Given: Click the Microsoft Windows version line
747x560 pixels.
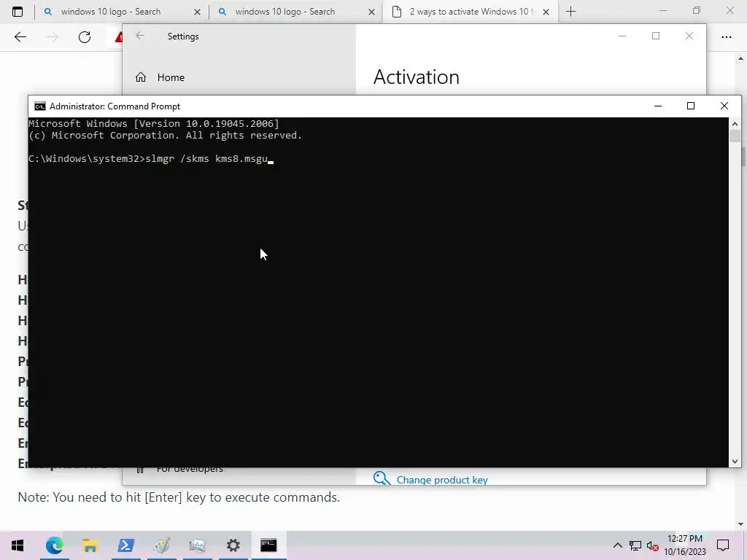Looking at the screenshot, I should click(x=153, y=124).
